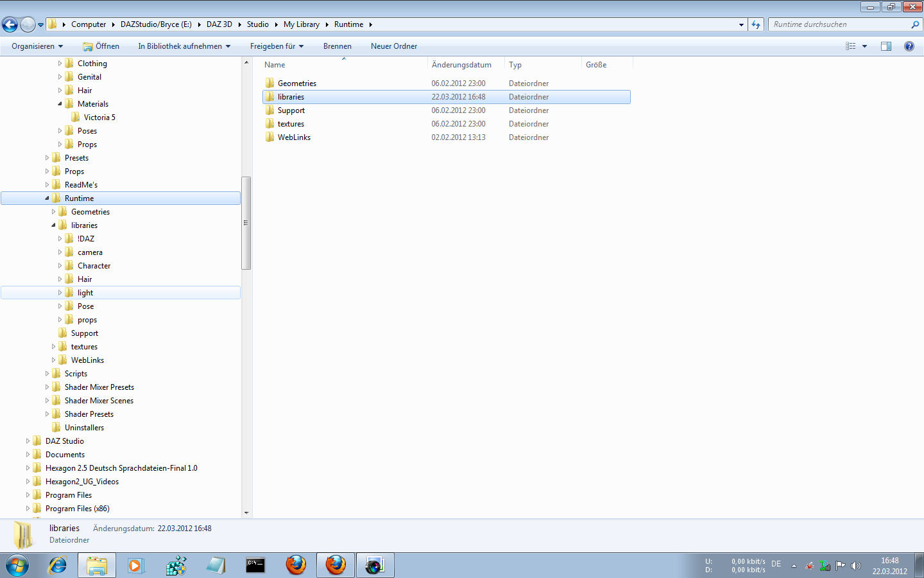Image resolution: width=924 pixels, height=578 pixels.
Task: Launch Windows Media Player from taskbar
Action: [135, 565]
